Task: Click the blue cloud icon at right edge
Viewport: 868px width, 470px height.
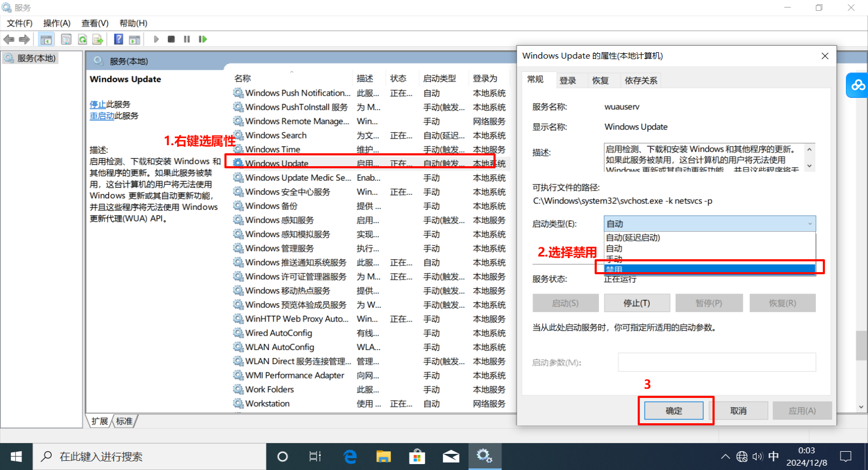Action: 858,85
